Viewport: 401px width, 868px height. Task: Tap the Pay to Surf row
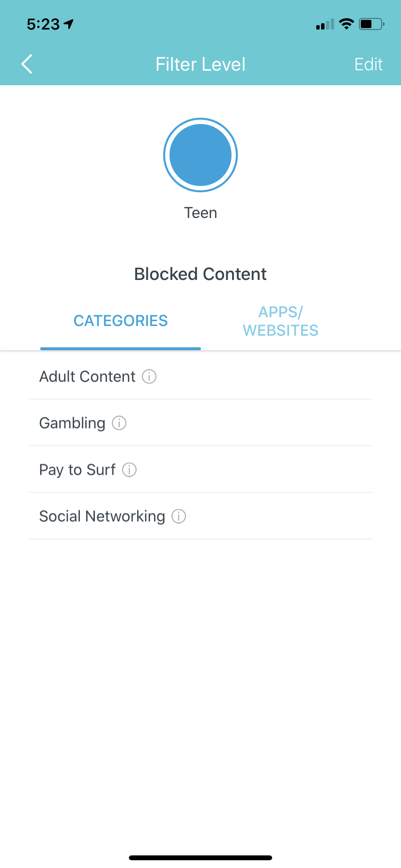[77, 469]
